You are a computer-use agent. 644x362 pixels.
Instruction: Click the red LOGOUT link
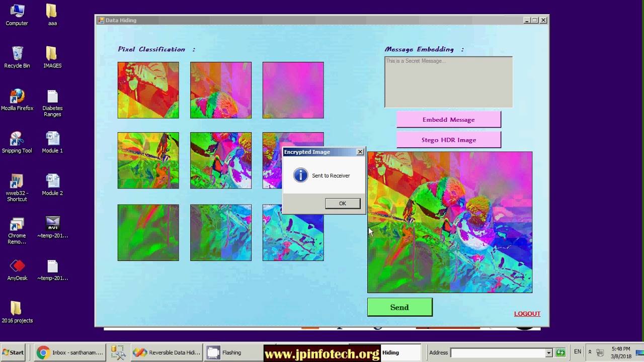pyautogui.click(x=527, y=314)
